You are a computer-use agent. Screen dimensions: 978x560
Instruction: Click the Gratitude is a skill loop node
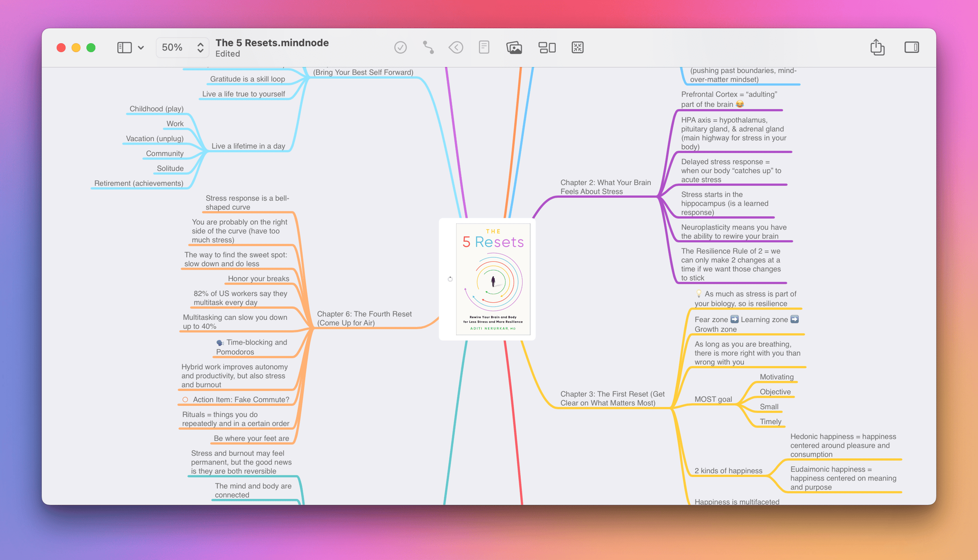247,79
